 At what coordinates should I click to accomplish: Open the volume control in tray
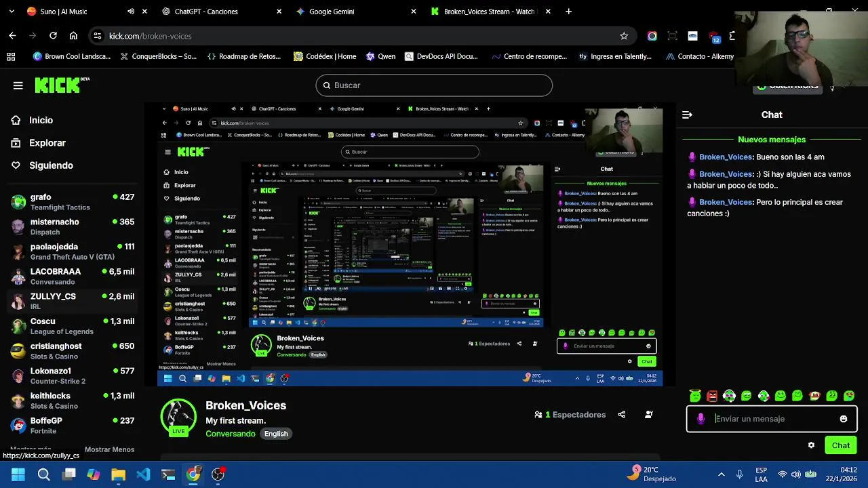[x=796, y=474]
